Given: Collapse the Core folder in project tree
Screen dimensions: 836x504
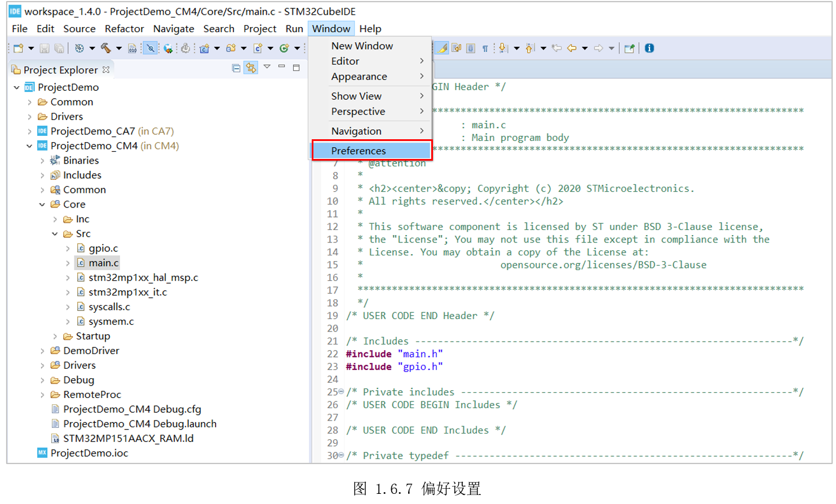Looking at the screenshot, I should (42, 205).
